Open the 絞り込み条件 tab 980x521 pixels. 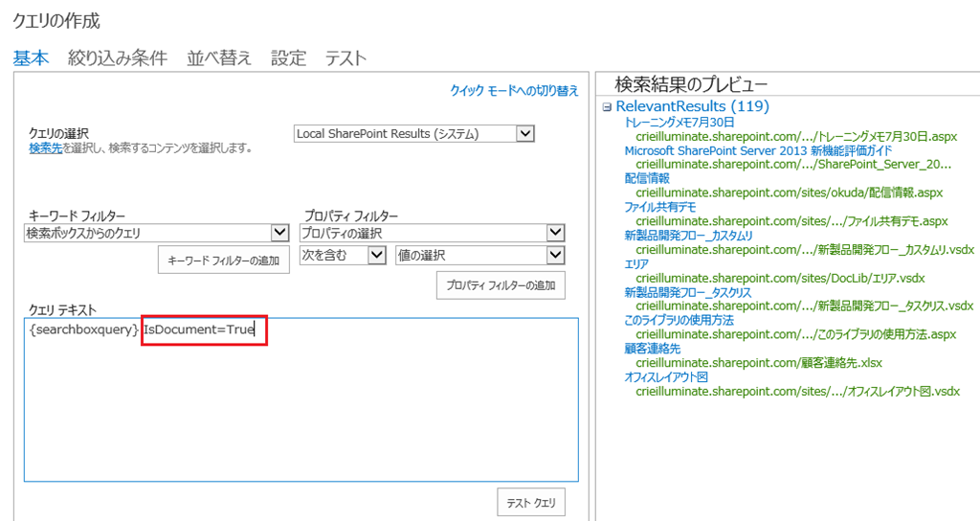(x=118, y=58)
